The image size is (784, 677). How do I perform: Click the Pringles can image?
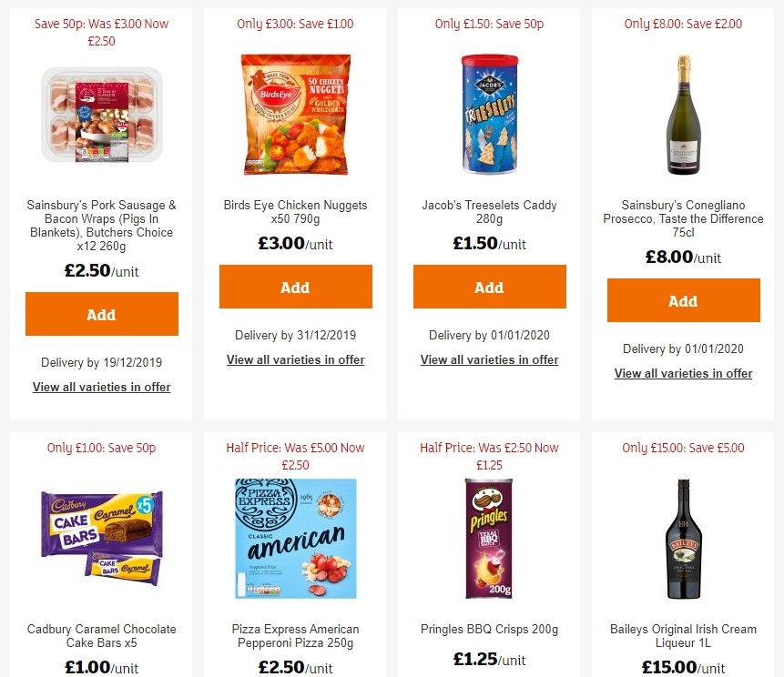point(489,537)
